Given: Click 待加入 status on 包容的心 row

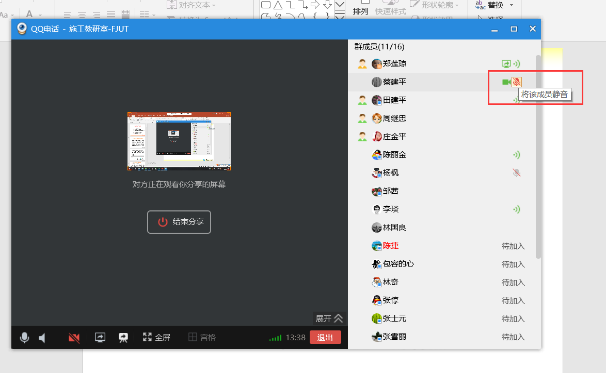Looking at the screenshot, I should 513,264.
